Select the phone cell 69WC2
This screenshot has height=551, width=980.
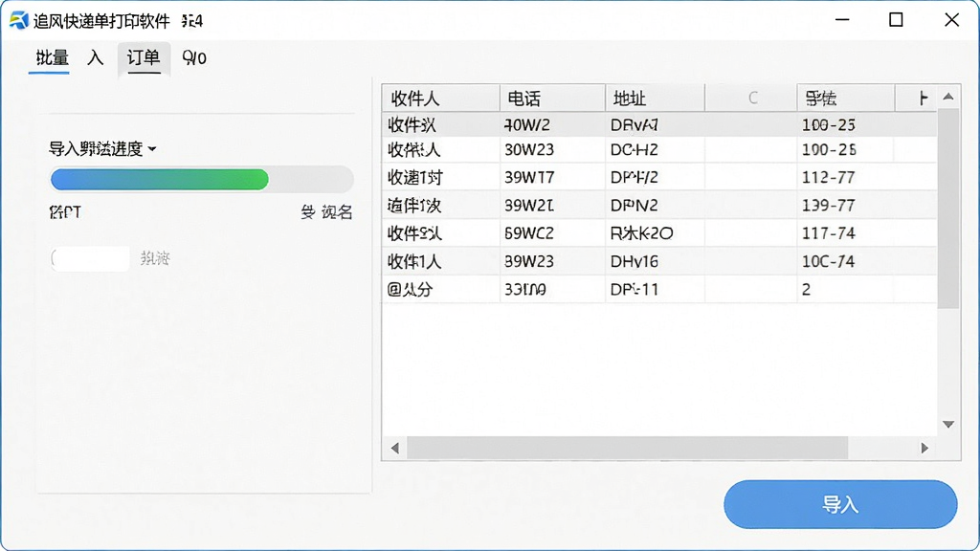(x=552, y=233)
